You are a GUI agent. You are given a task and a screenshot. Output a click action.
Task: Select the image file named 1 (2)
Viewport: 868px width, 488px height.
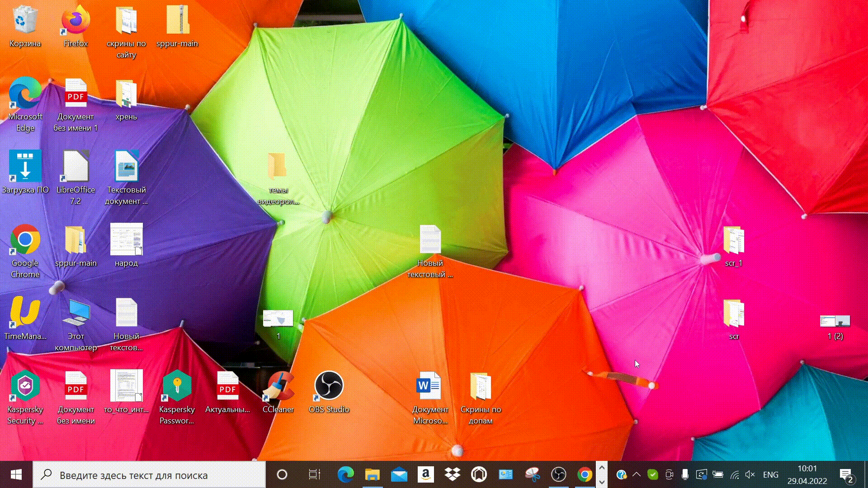click(835, 327)
